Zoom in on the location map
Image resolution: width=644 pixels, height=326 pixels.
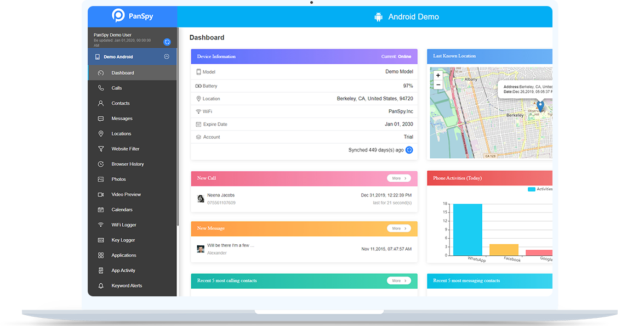[438, 76]
